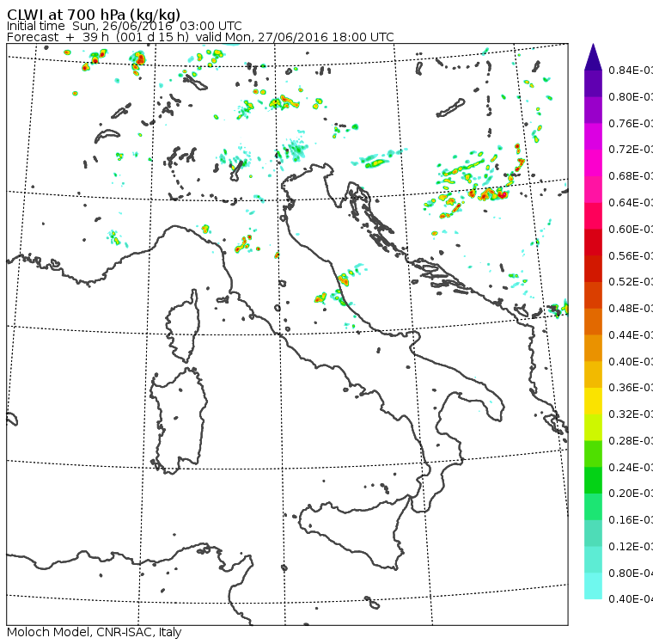This screenshot has width=653, height=644.
Task: Click the 0.76E-03 colorbar label
Action: [x=631, y=123]
